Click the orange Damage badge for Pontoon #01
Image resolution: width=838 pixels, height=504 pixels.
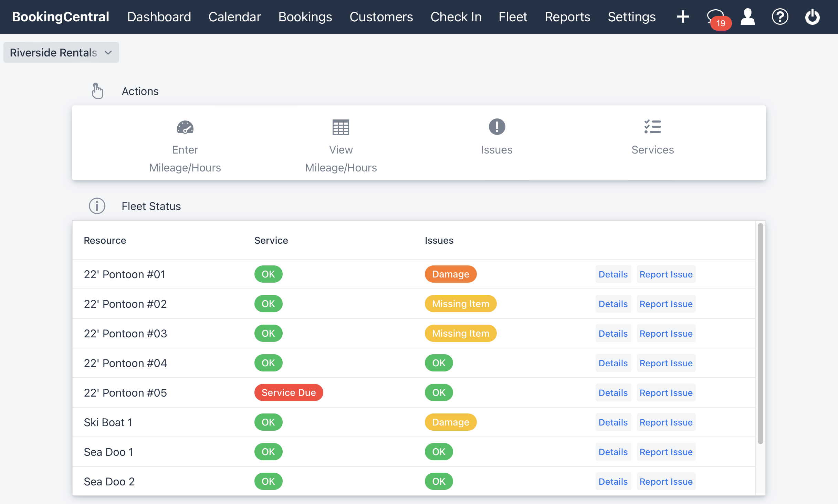point(451,274)
